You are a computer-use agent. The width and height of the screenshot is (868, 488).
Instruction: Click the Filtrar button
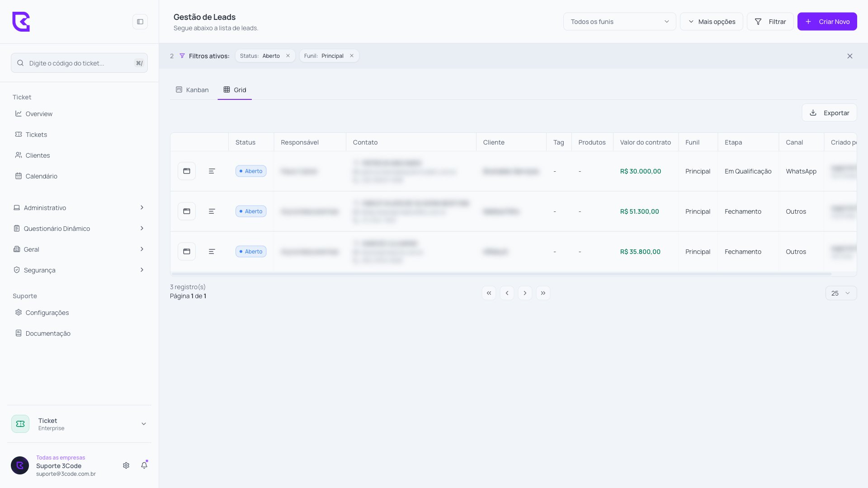770,22
